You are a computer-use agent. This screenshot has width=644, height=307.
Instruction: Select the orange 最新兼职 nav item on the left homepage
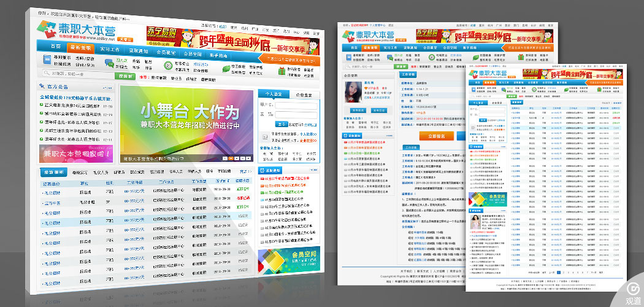(x=80, y=47)
